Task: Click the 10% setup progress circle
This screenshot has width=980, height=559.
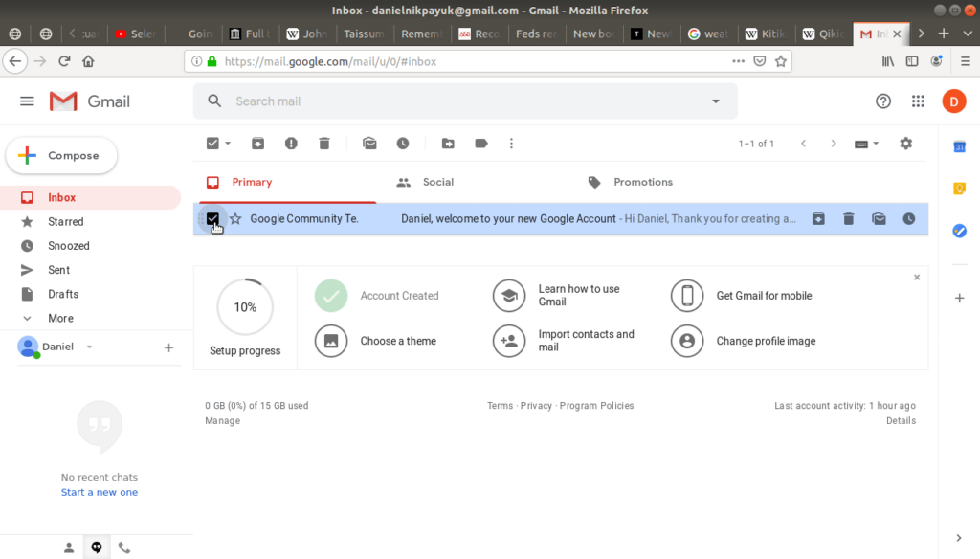Action: pyautogui.click(x=245, y=307)
